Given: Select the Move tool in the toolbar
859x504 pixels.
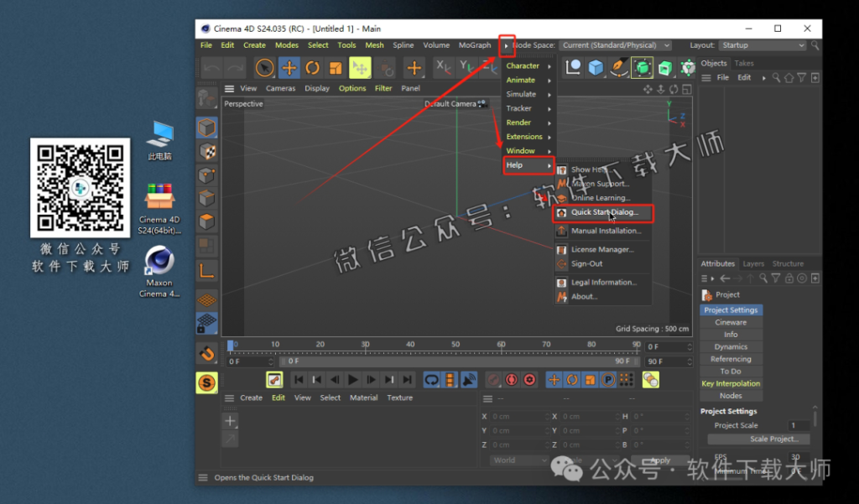Looking at the screenshot, I should (291, 67).
